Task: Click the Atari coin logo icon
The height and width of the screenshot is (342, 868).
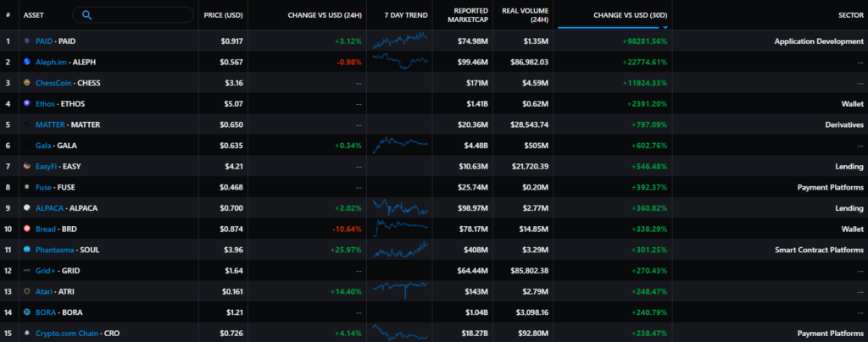Action: [x=27, y=291]
